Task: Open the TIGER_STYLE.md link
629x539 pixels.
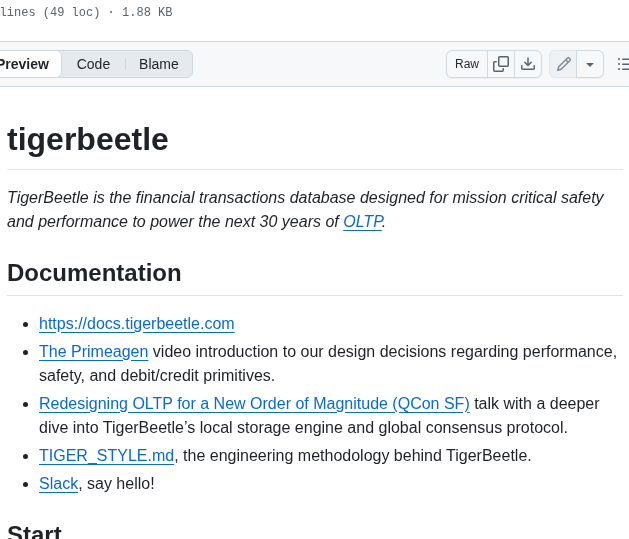Action: click(x=107, y=456)
